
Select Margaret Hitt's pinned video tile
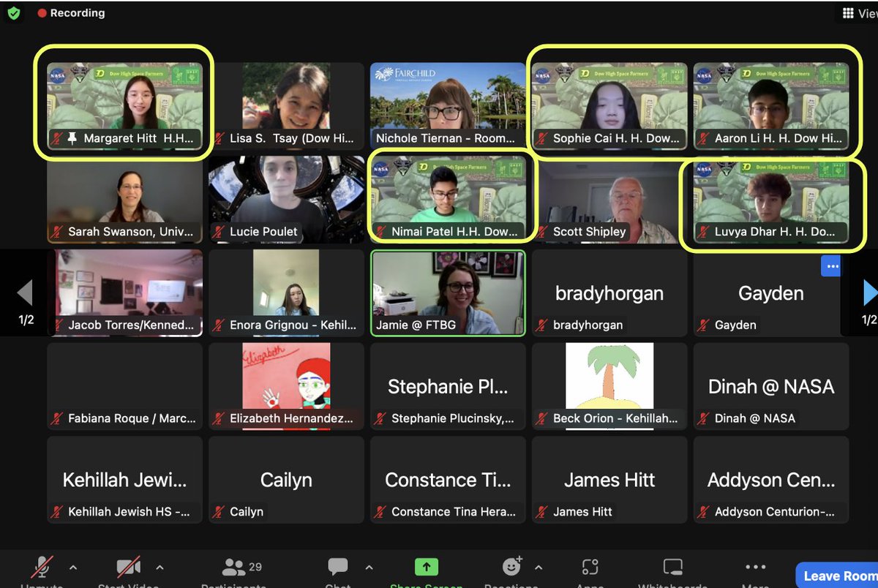pyautogui.click(x=124, y=105)
